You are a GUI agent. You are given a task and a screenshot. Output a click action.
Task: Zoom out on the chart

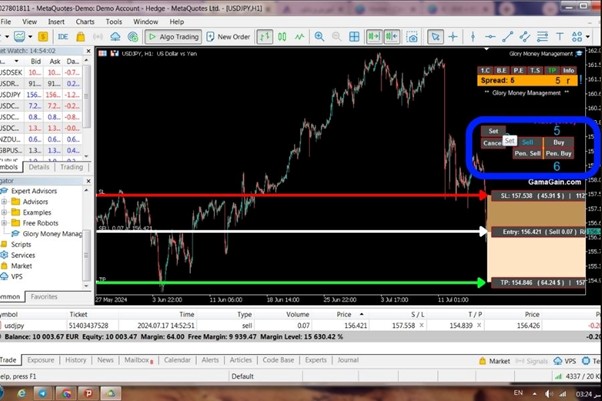tap(336, 37)
